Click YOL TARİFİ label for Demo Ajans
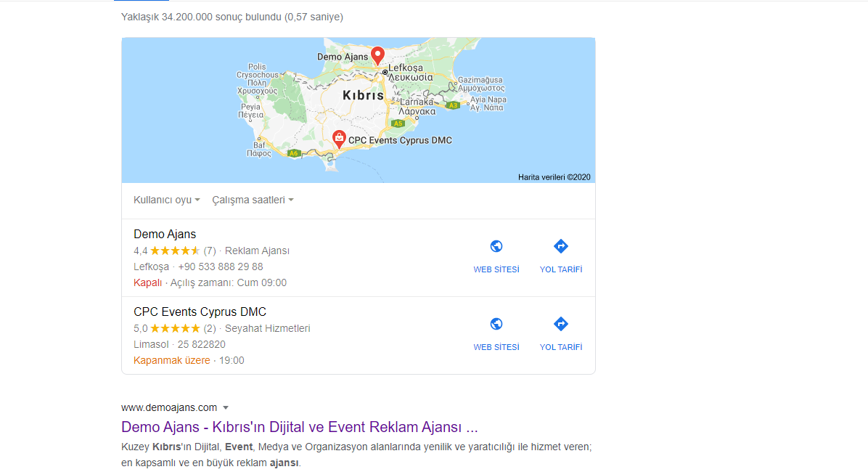Image resolution: width=868 pixels, height=472 pixels. [561, 270]
